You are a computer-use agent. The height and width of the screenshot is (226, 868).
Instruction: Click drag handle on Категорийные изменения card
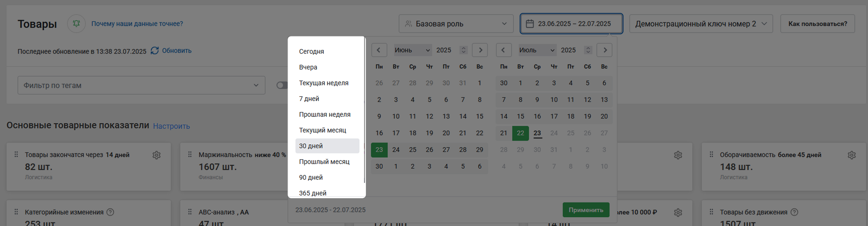point(16,212)
